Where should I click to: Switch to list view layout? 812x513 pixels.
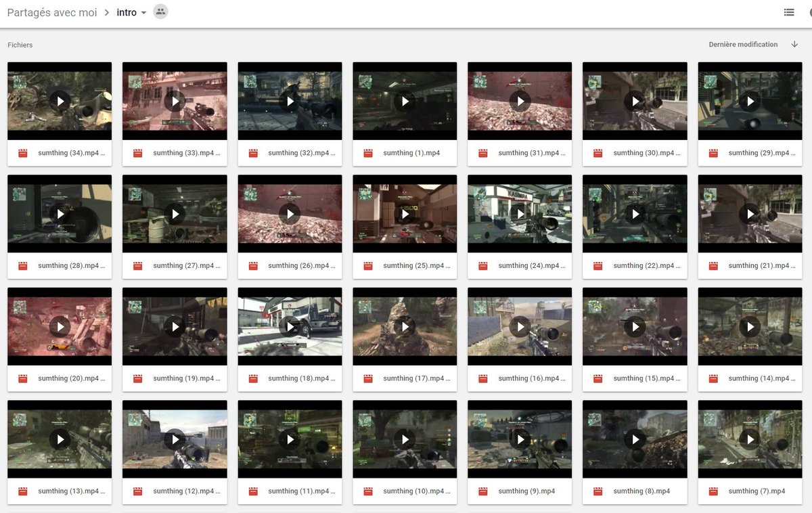788,12
